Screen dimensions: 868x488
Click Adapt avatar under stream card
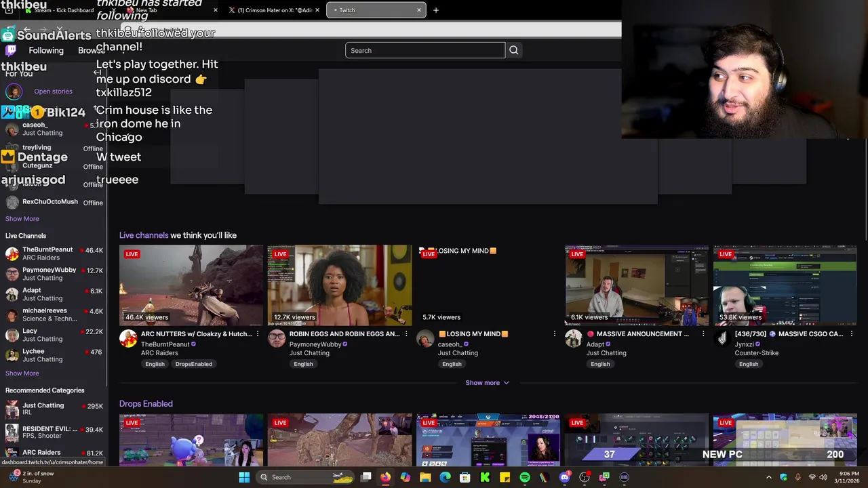574,338
